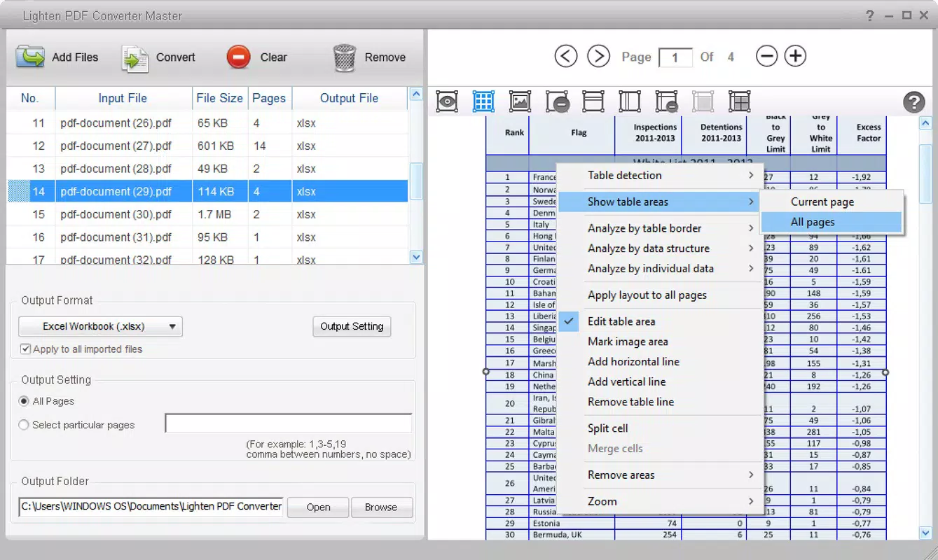Choose Add vertical line from menu
This screenshot has height=560, width=938.
click(660, 382)
